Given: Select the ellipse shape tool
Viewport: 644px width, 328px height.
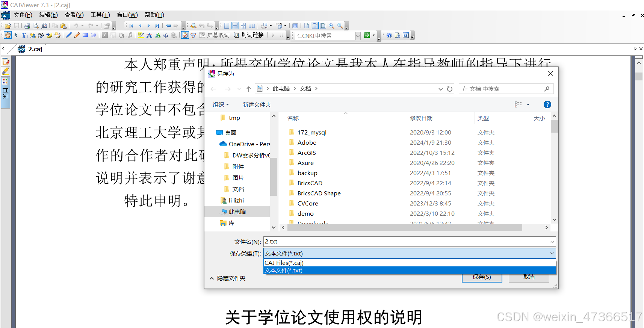Looking at the screenshot, I should [93, 35].
